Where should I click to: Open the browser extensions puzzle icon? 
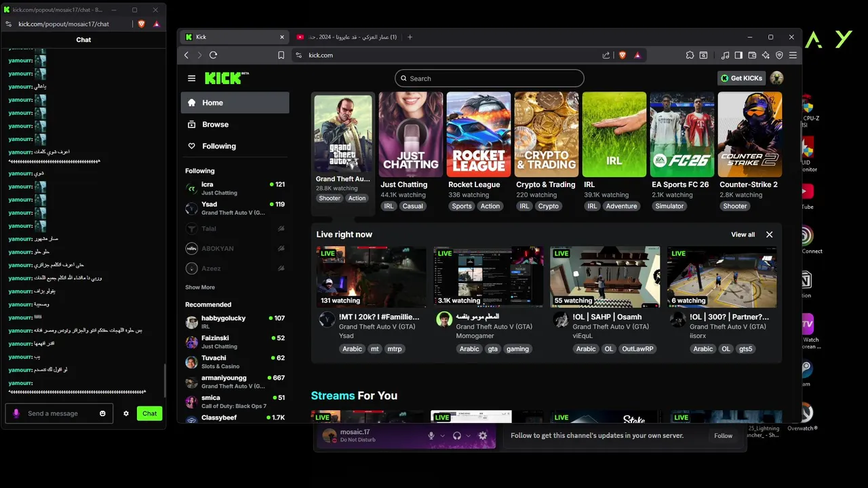click(690, 55)
